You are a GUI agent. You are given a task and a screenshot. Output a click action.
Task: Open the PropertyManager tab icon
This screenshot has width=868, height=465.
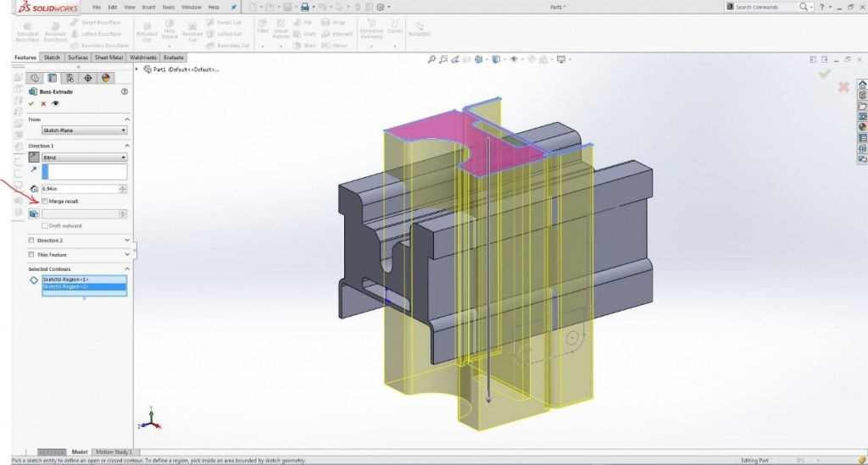(52, 77)
